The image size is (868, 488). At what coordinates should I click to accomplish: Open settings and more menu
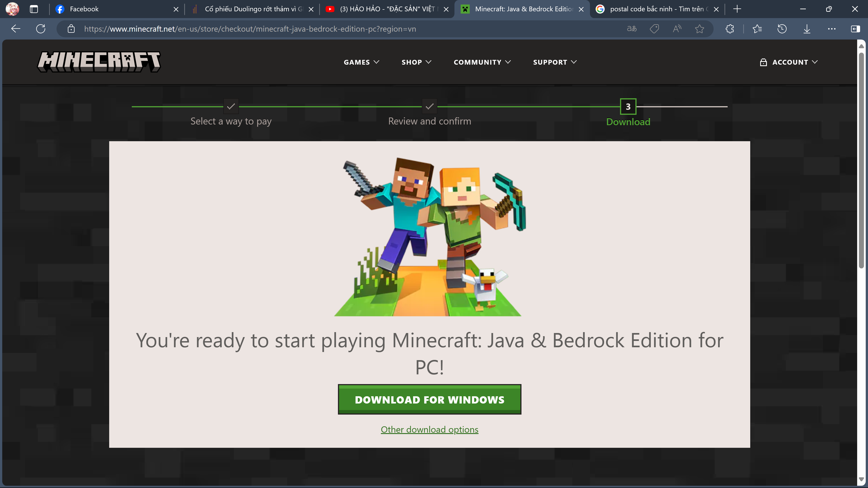832,29
